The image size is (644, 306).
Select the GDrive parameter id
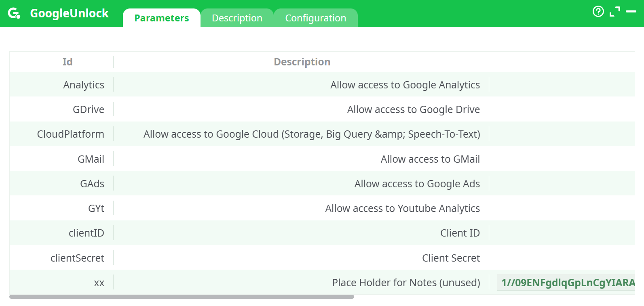(89, 109)
